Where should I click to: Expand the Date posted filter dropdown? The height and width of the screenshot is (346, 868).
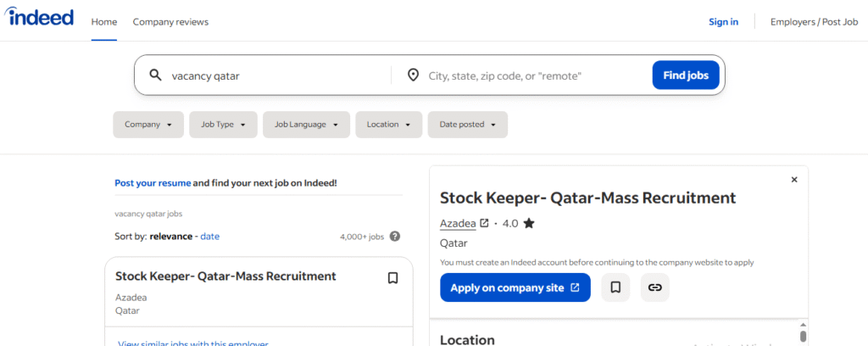coord(467,125)
